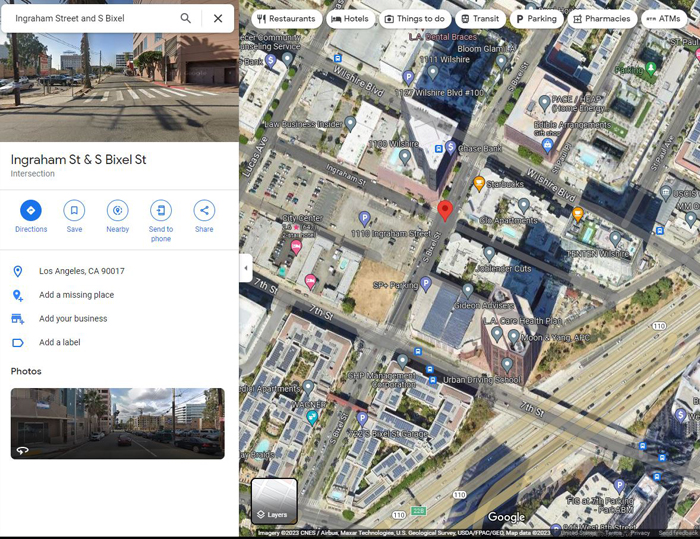Select the Transit filter chip
This screenshot has height=539, width=700.
tap(480, 19)
